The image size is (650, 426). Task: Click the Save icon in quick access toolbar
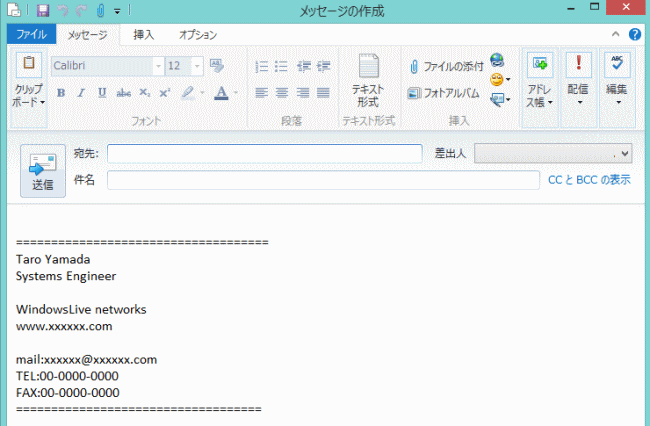43,10
